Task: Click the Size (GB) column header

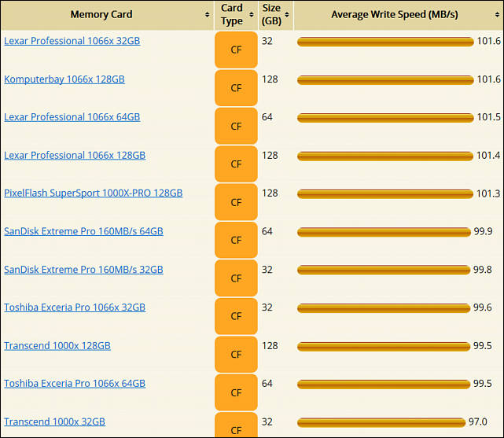Action: pos(276,15)
